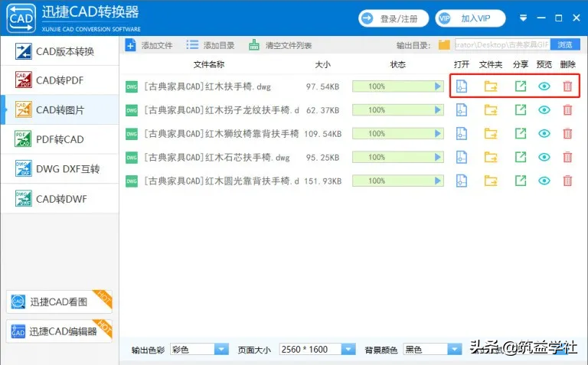Switch to CAD转PDF tab
The height and width of the screenshot is (365, 588).
60,80
